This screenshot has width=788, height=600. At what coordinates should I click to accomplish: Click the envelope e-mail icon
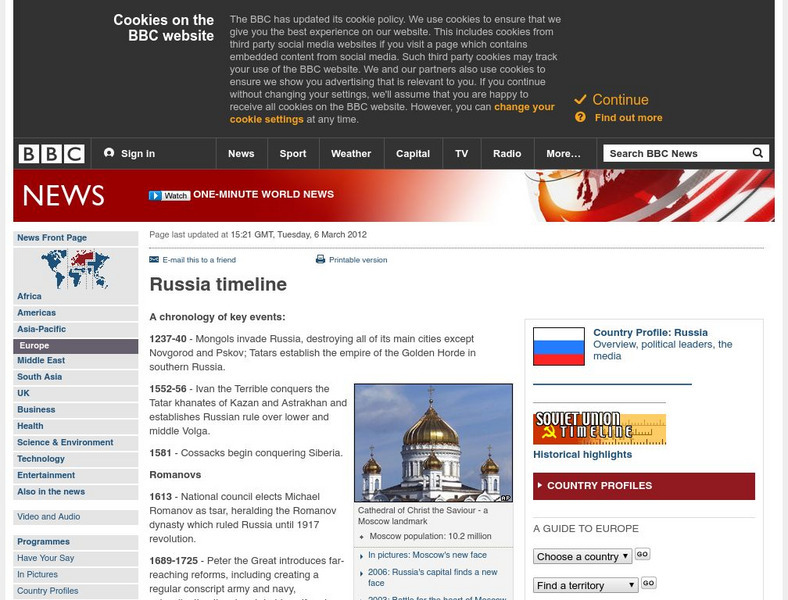[x=154, y=259]
